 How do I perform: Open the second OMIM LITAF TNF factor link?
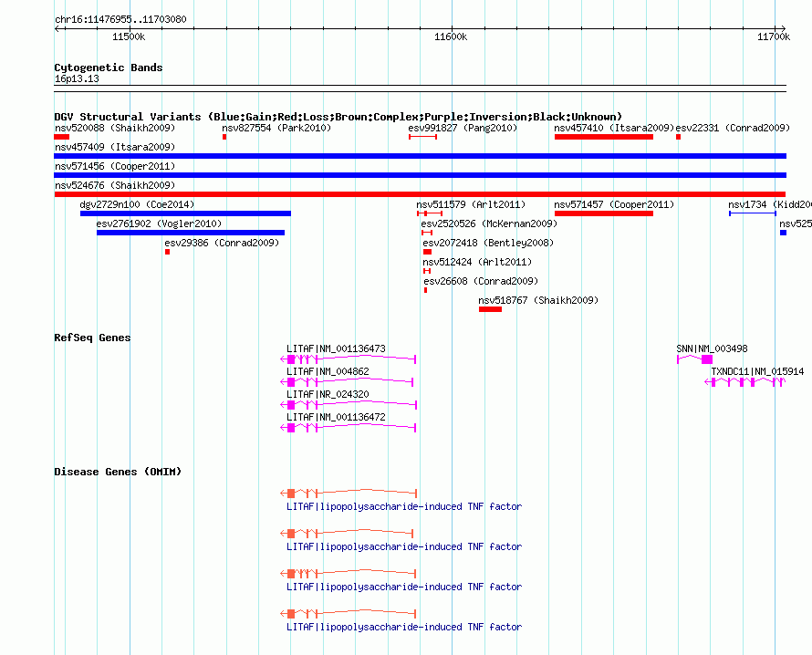click(404, 546)
